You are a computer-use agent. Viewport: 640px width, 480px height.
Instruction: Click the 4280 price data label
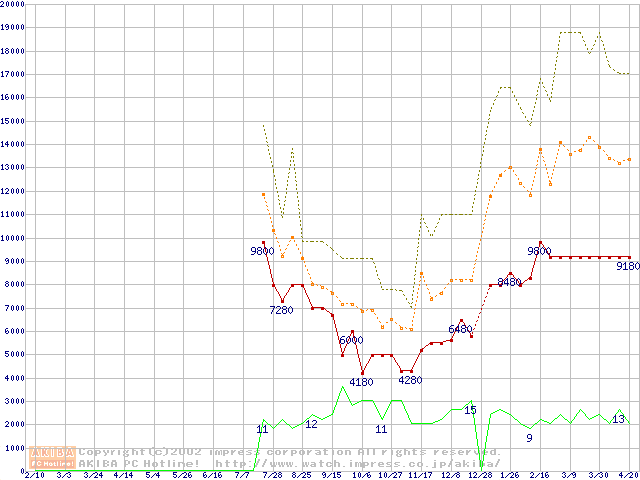pyautogui.click(x=410, y=380)
